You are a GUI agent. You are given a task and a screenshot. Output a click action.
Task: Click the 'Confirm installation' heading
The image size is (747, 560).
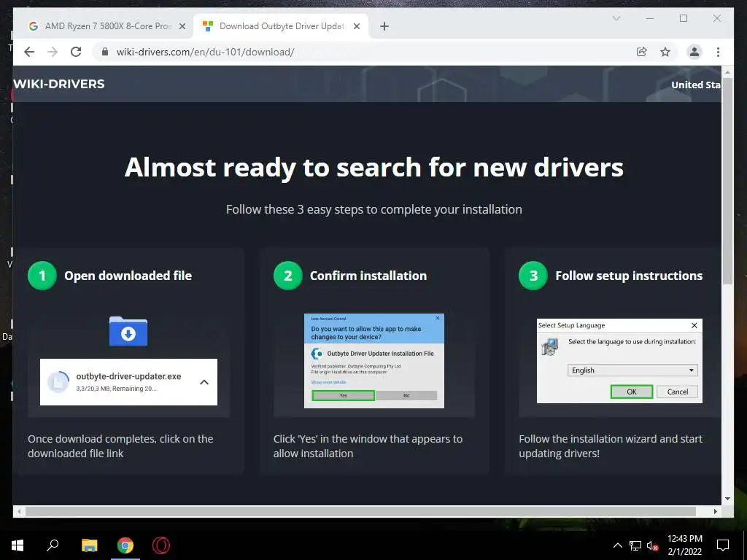[368, 276]
